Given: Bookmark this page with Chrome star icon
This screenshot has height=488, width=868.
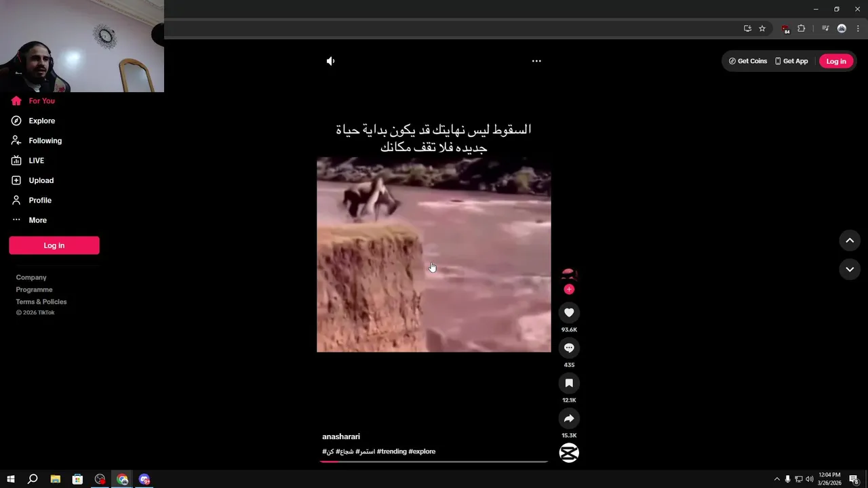Looking at the screenshot, I should [762, 28].
